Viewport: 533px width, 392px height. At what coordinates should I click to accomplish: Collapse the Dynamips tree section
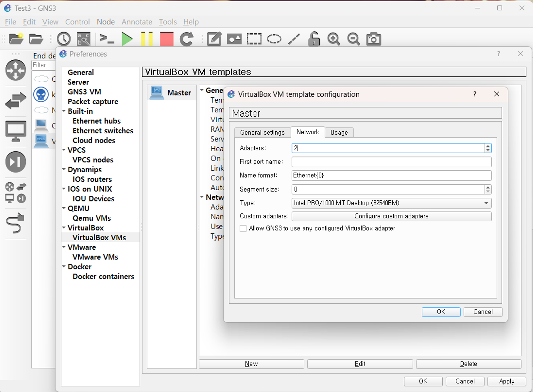(64, 169)
